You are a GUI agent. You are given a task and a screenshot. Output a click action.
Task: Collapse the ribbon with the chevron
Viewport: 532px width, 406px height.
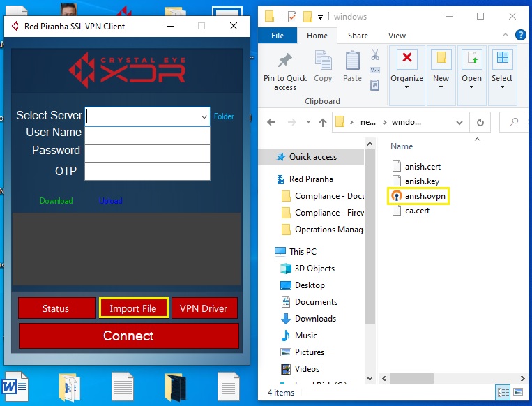(506, 35)
